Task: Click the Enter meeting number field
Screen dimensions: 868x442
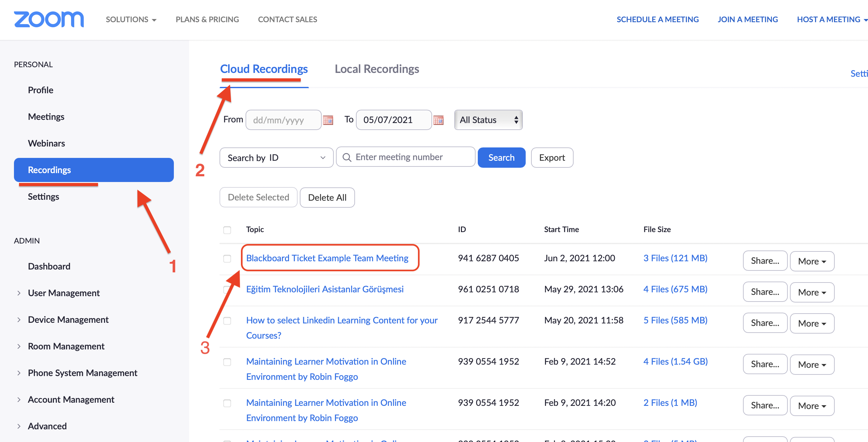Action: coord(406,157)
